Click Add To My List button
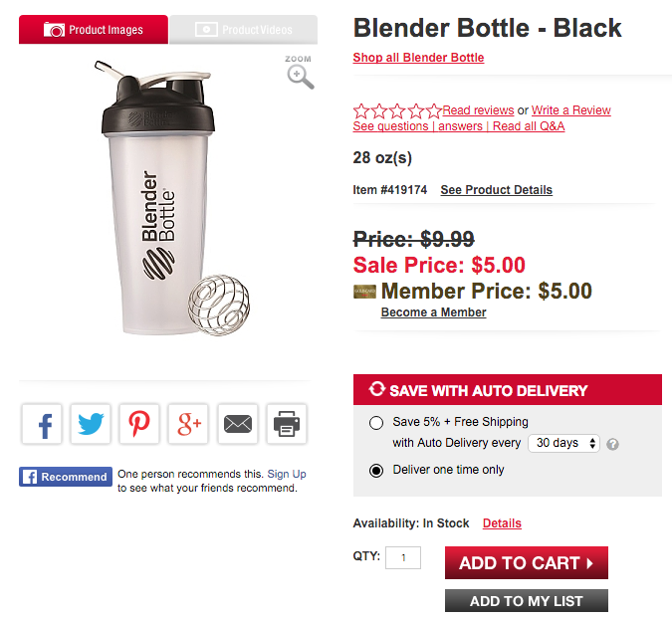Screen dimensions: 672x619 point(527,600)
